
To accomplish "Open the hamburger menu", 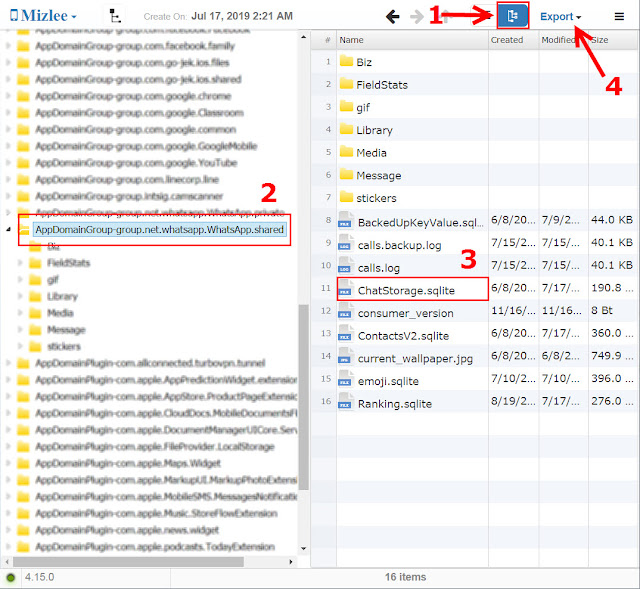I will coord(619,16).
